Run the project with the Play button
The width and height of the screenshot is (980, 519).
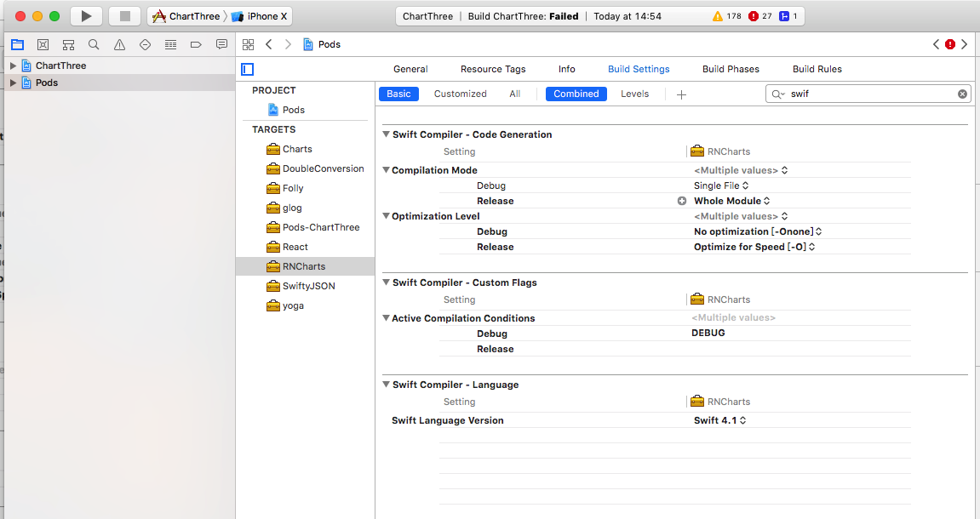pyautogui.click(x=85, y=15)
